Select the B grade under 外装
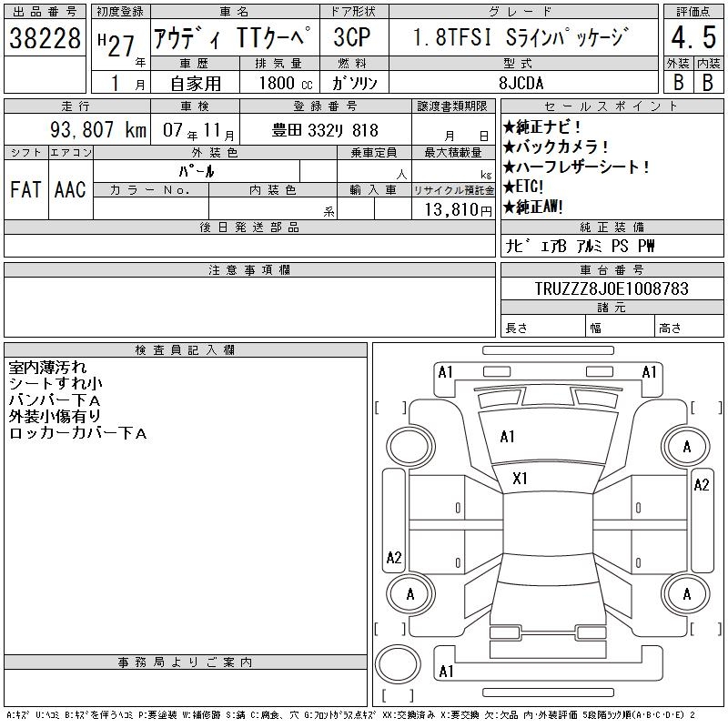Screen dimensions: 728x728 [678, 82]
